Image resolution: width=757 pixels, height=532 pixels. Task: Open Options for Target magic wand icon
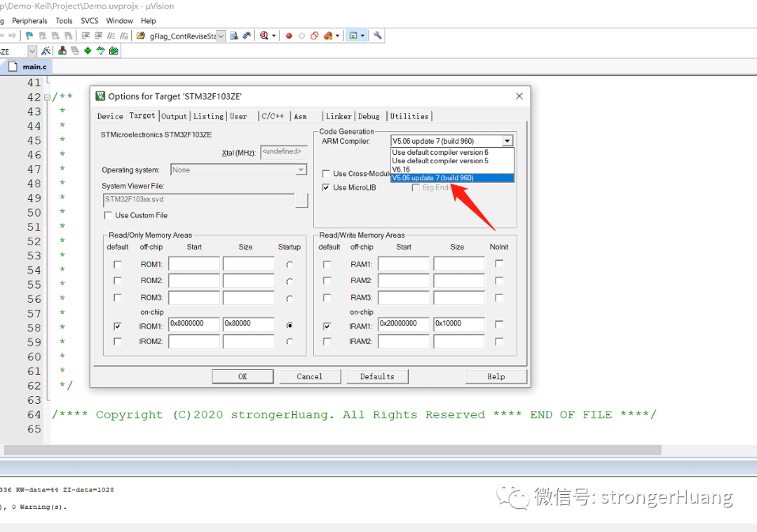[x=46, y=50]
